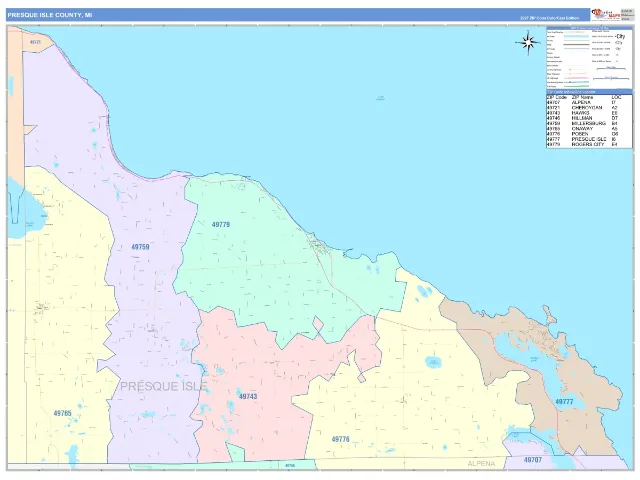Click the ZIP index blue title bar

[589, 92]
